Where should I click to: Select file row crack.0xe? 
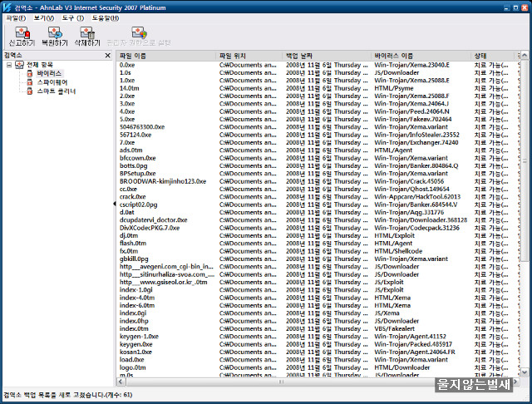point(318,197)
